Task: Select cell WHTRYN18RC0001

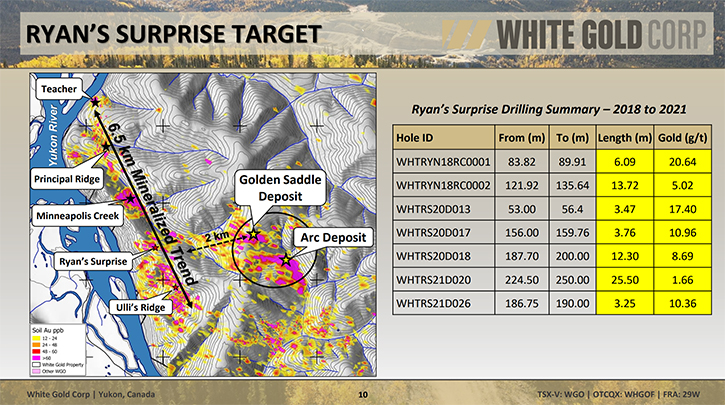Action: click(x=443, y=162)
